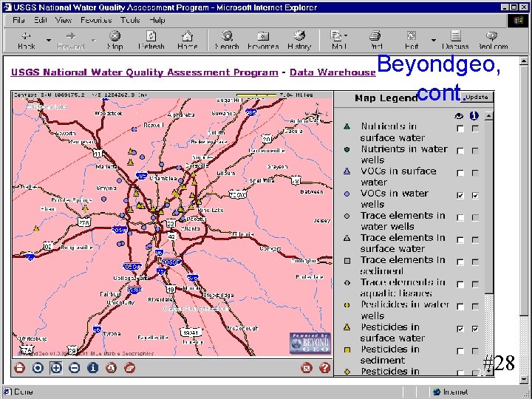Click the Stop toolbar button
Screen dimensions: 532x399
coord(115,41)
